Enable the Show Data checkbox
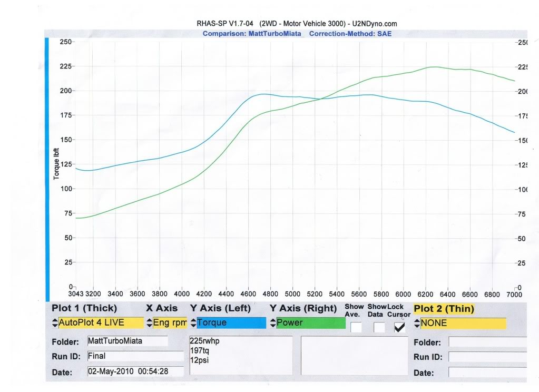This screenshot has width=539, height=392. click(x=379, y=327)
